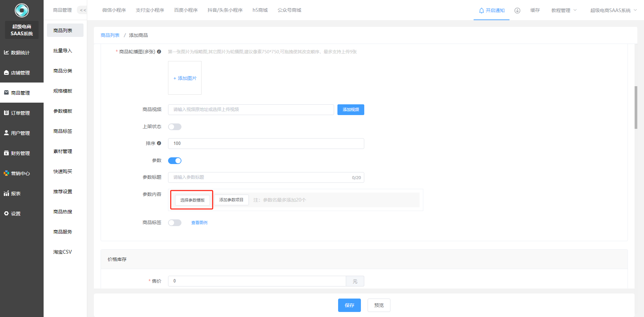Viewport: 644px width, 317px height.
Task: Open the 超级电商SAAS系统 account dropdown
Action: tap(613, 10)
